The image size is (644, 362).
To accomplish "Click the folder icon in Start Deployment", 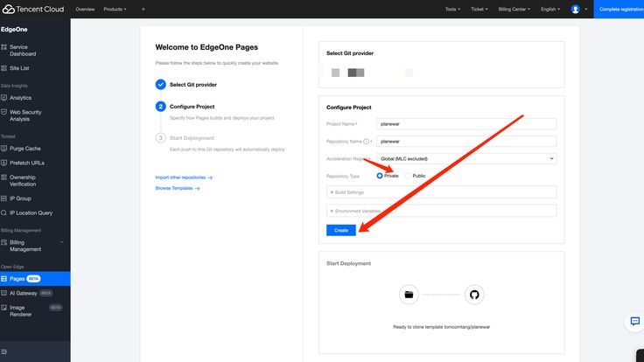I will [409, 295].
